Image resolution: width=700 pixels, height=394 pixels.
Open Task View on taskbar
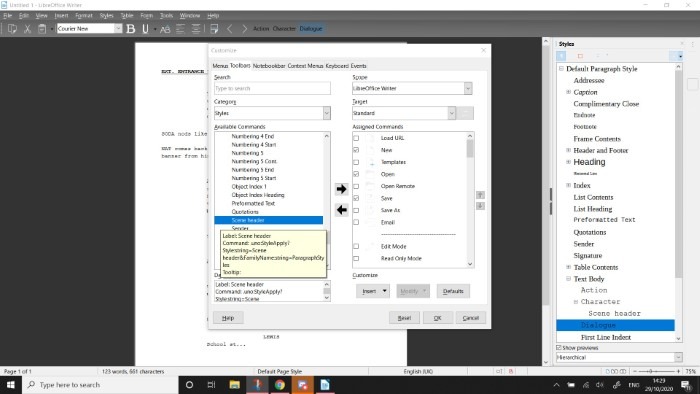coord(212,385)
